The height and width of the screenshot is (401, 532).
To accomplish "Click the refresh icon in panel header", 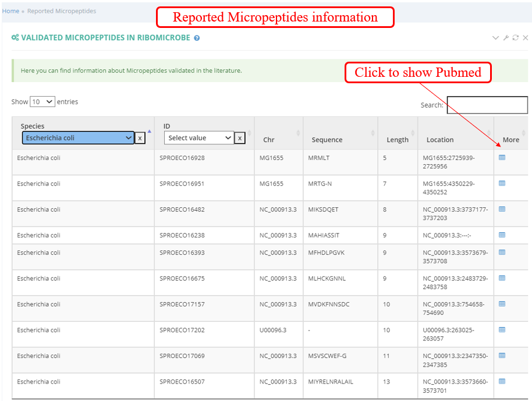I will 515,38.
